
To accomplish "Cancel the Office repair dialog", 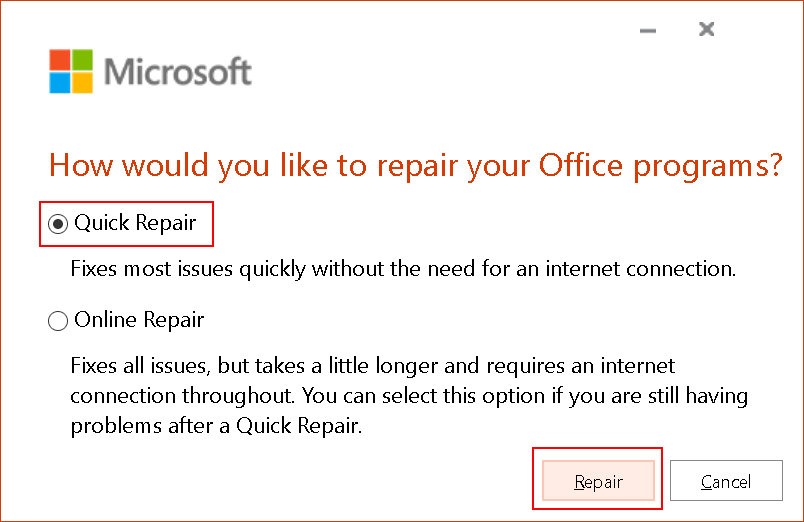I will 726,480.
